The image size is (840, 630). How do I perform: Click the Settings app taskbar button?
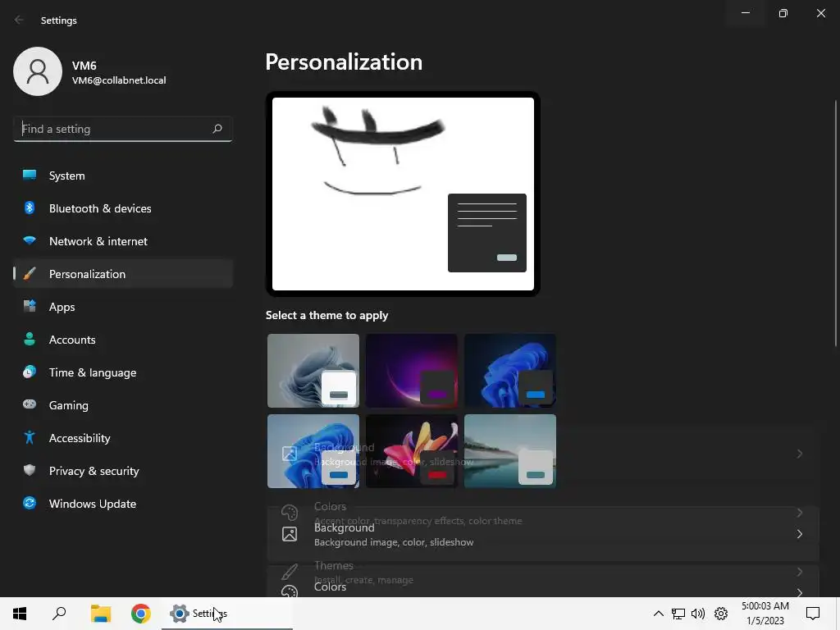click(227, 614)
